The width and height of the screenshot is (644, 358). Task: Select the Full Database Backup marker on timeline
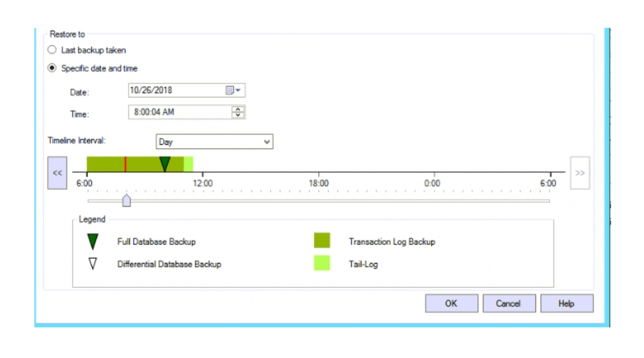coord(164,162)
